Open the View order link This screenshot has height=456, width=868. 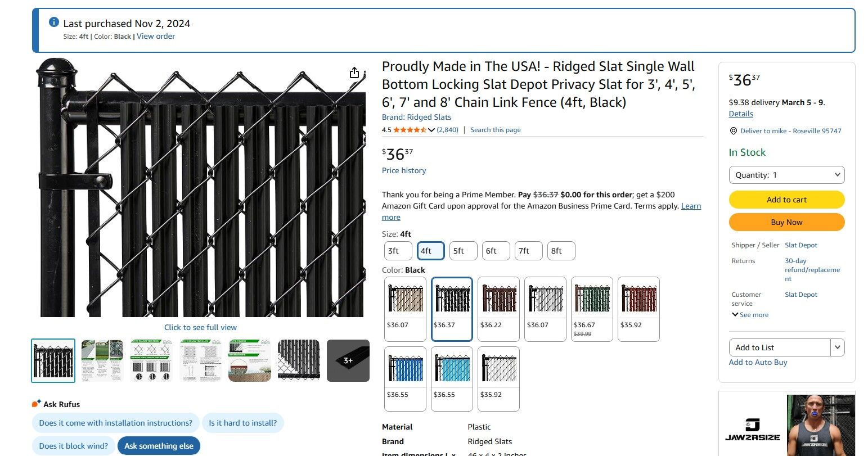156,36
